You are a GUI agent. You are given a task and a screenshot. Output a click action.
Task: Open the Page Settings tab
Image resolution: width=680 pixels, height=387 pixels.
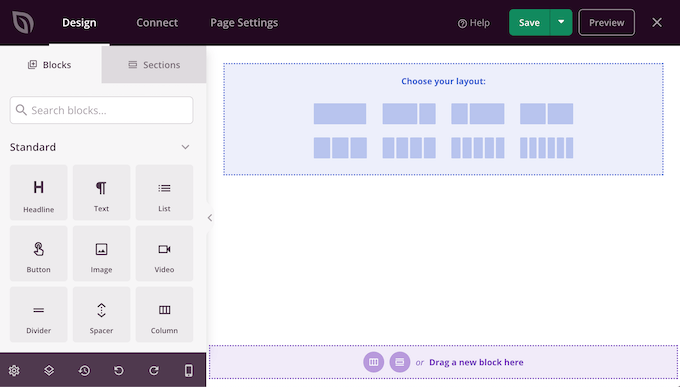244,23
